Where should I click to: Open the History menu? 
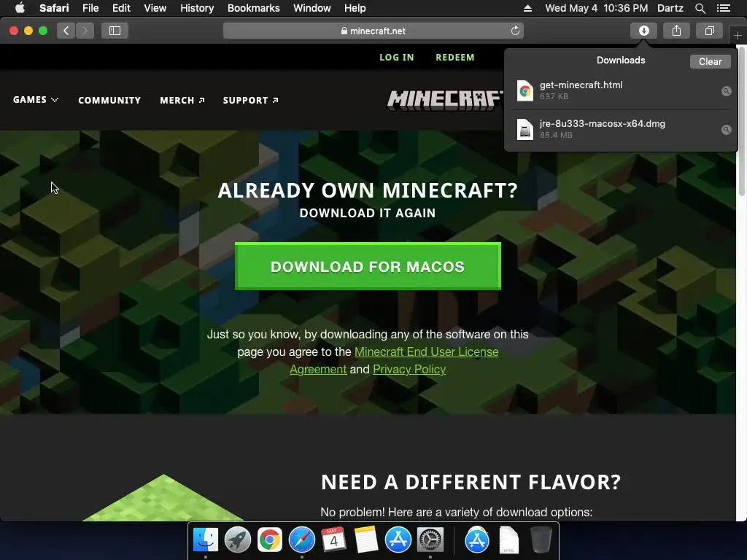pos(197,8)
